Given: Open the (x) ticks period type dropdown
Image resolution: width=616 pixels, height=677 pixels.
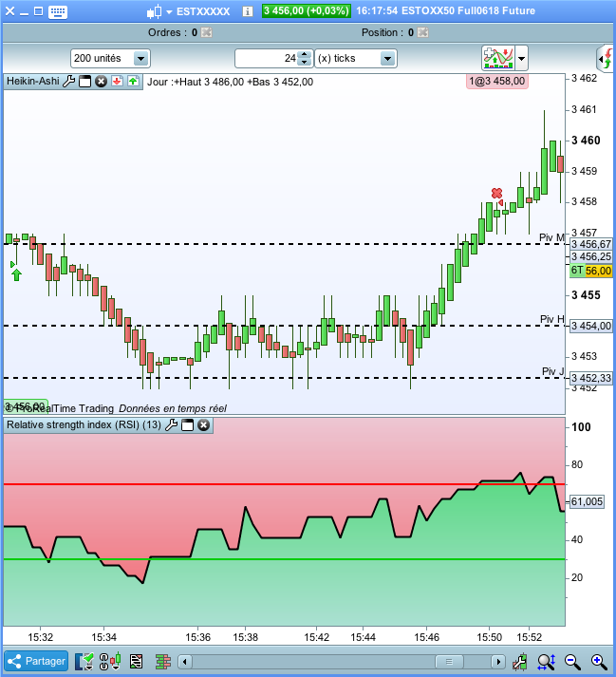Looking at the screenshot, I should tap(356, 58).
